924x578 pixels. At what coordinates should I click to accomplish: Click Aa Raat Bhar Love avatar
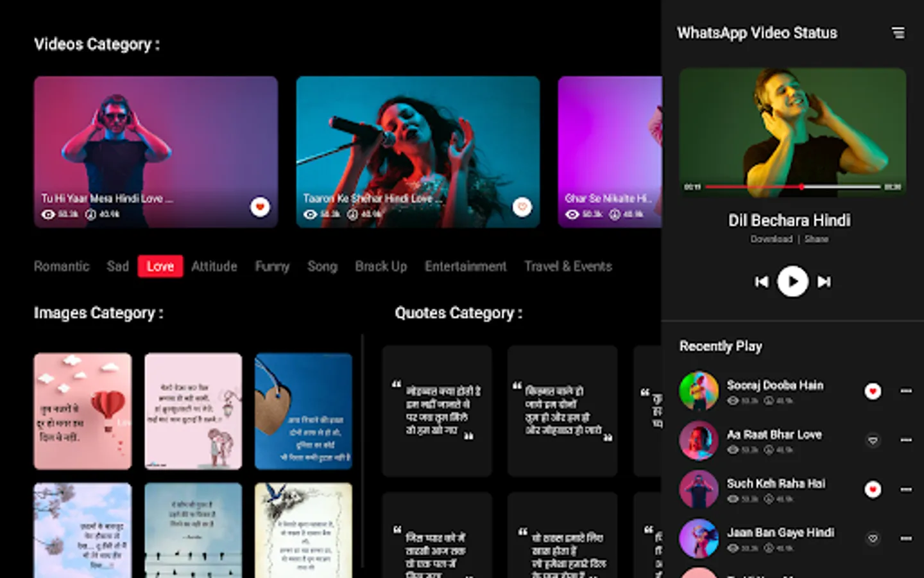[699, 441]
